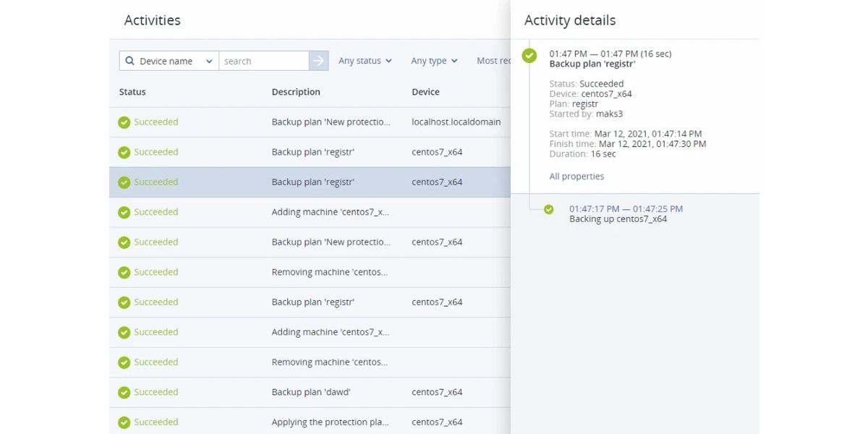Screen dimensions: 868x434
Task: Click the magnifier icon in Device name filter
Action: tap(130, 61)
